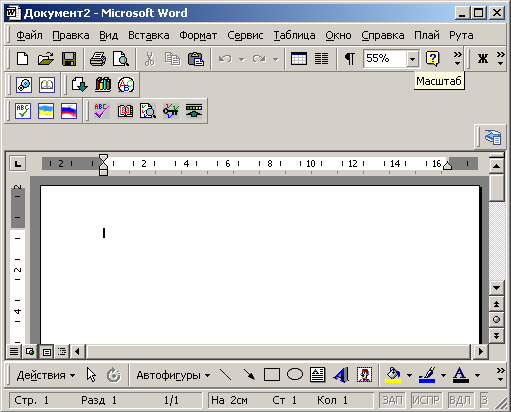Open Fill Color dropdown arrow

point(409,376)
